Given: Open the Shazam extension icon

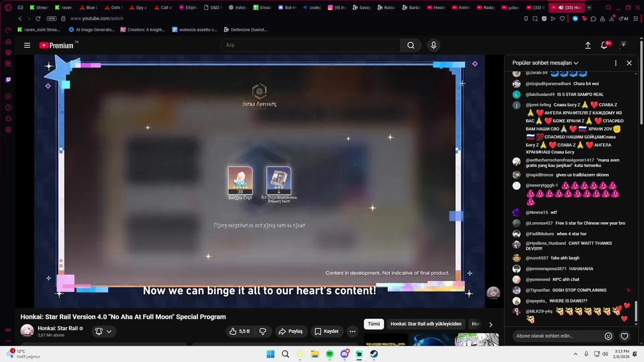Looking at the screenshot, I should click(x=575, y=19).
